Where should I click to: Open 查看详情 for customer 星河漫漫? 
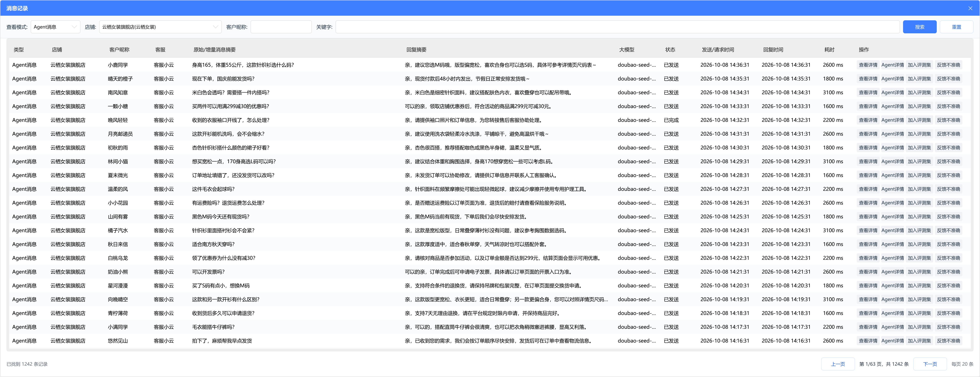pos(868,286)
